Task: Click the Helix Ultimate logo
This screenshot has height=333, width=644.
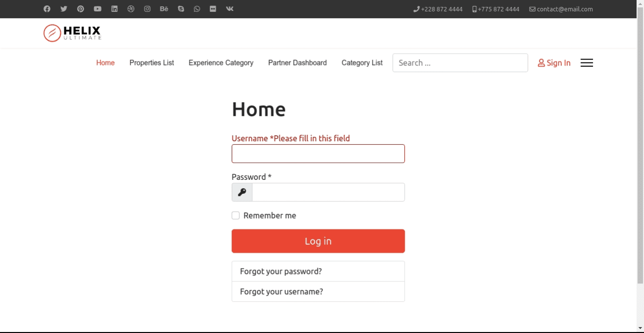Action: pyautogui.click(x=72, y=33)
